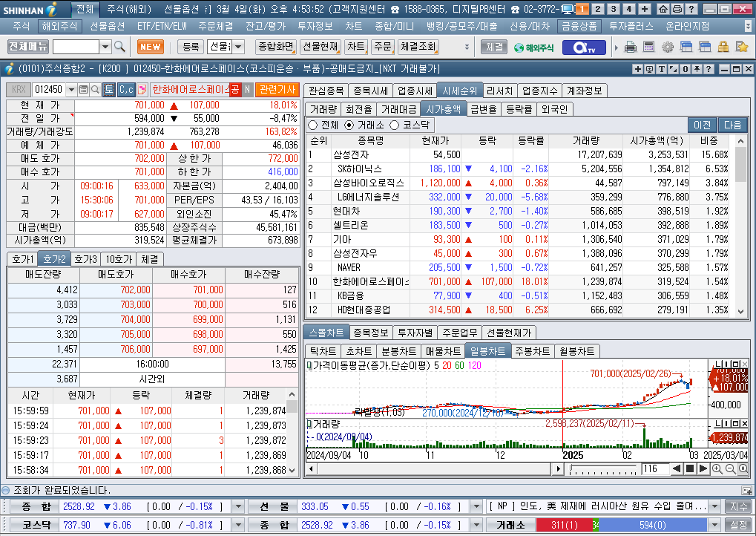This screenshot has height=536, width=756.
Task: Switch to the 관심종목 tab
Action: 326,91
